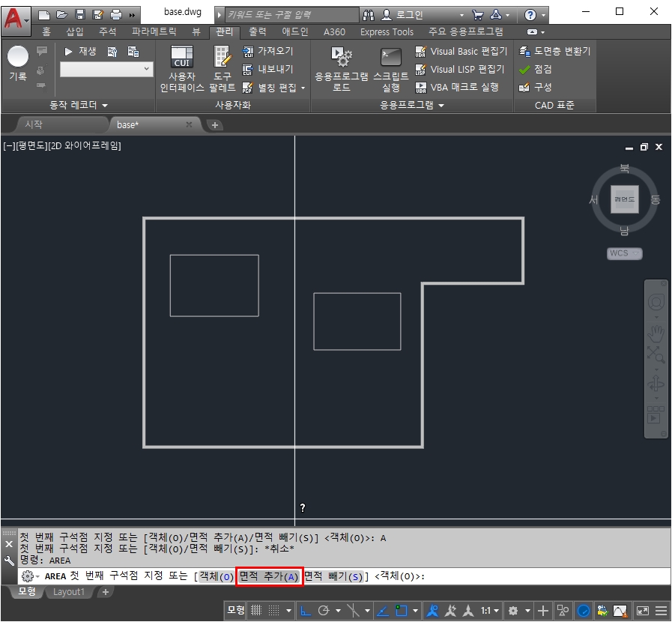Toggle Clean Screen in status bar

click(643, 610)
